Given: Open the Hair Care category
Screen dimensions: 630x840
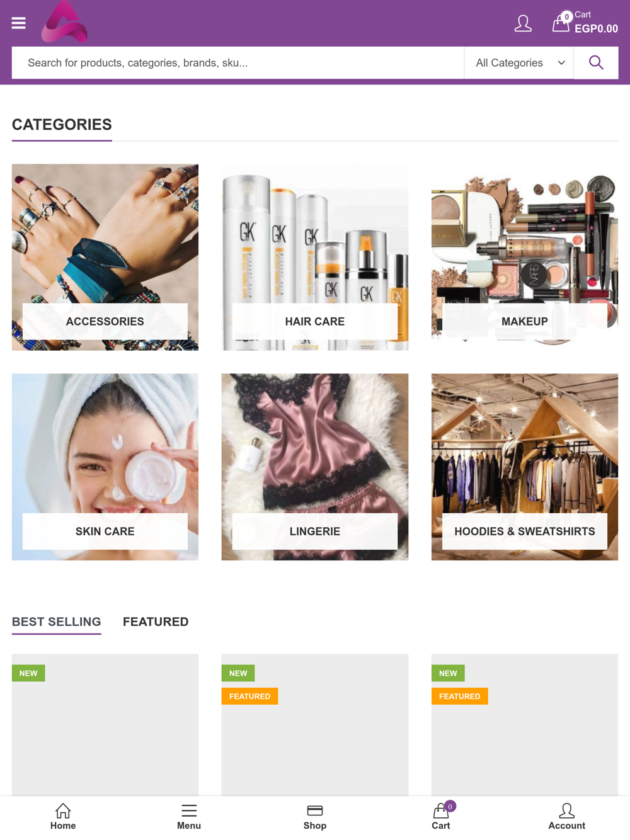Looking at the screenshot, I should [x=315, y=258].
